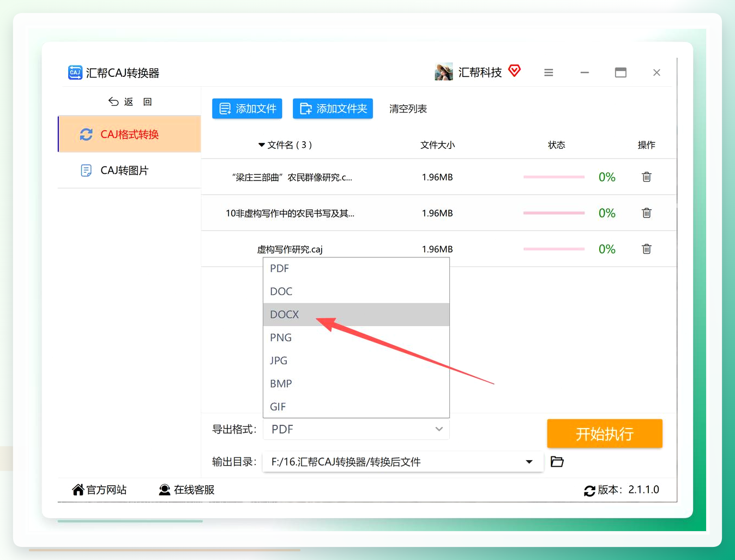Open 官方网站 link
The image size is (735, 560).
point(99,490)
